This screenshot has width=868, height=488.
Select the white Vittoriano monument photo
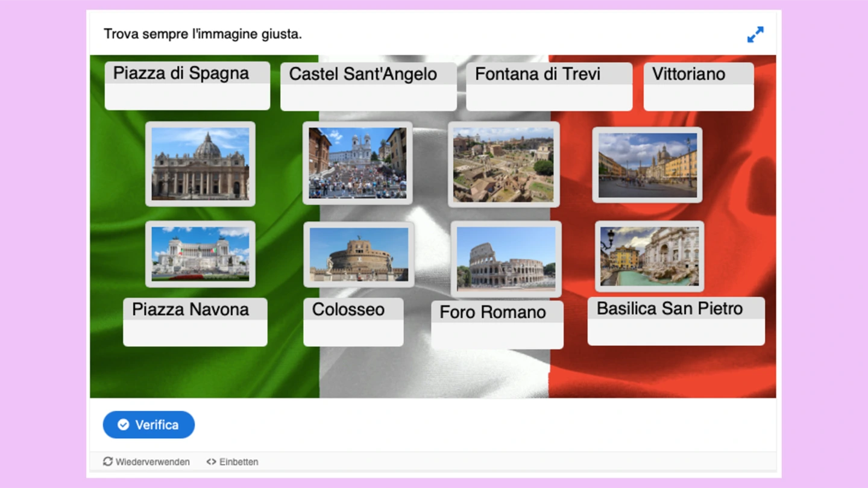click(x=200, y=254)
